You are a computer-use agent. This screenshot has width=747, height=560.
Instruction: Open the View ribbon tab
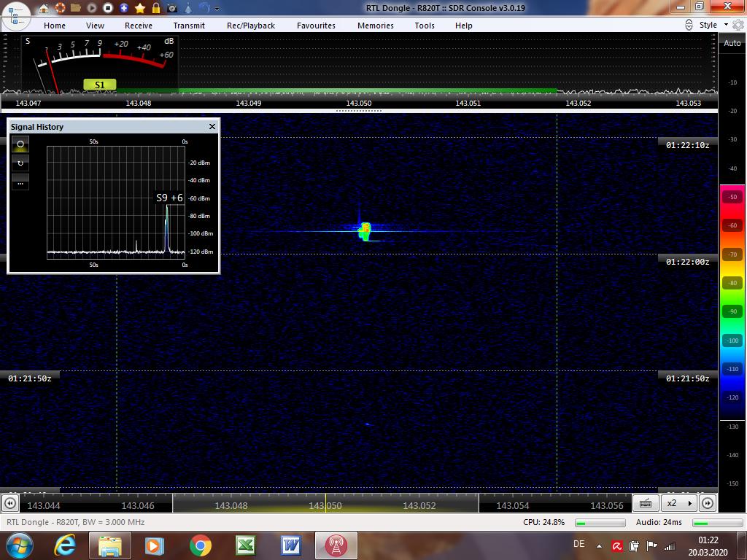(96, 26)
